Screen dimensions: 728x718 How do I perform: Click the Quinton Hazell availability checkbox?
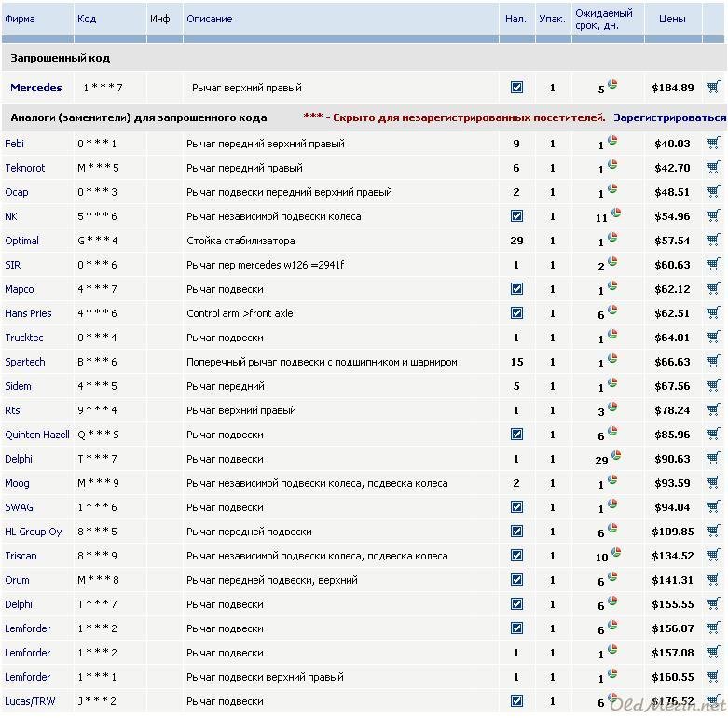tap(516, 435)
